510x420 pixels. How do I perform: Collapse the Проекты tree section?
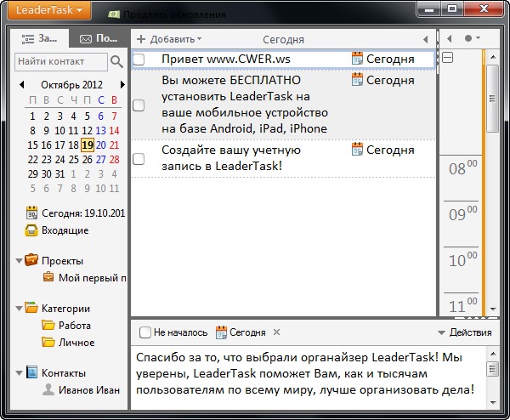tap(20, 261)
